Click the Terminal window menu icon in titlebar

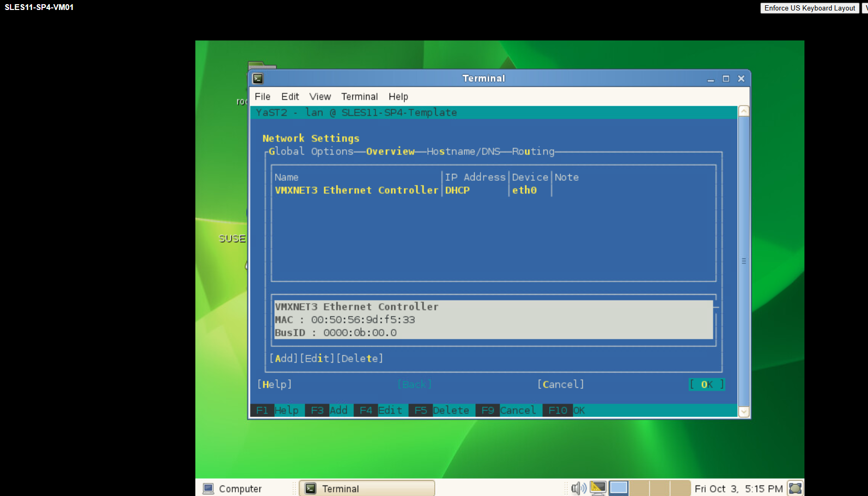(x=258, y=78)
